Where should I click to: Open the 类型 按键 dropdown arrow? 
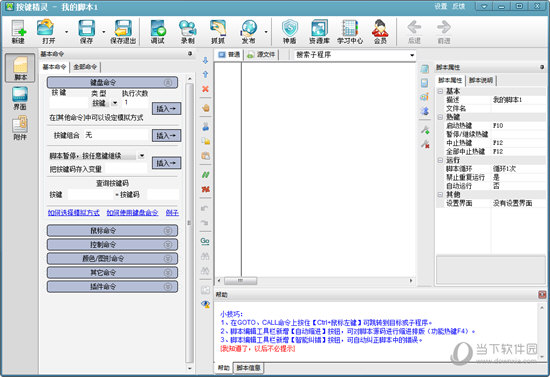click(x=115, y=103)
